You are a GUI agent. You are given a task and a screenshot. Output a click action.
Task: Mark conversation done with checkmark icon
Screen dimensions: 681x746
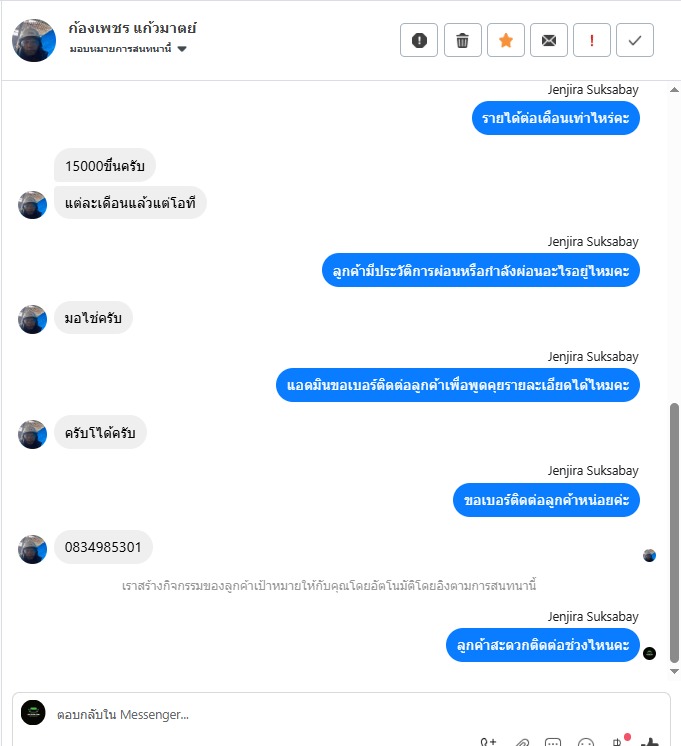pos(635,40)
